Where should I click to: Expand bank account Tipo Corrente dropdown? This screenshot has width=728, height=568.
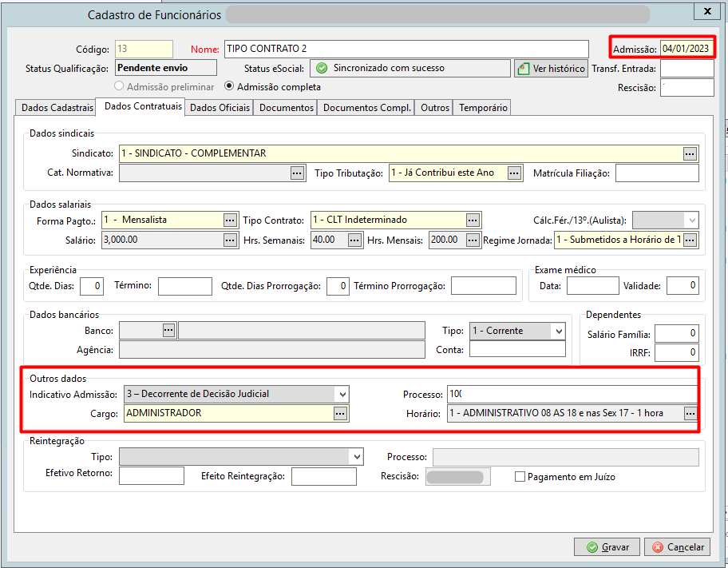click(x=559, y=331)
